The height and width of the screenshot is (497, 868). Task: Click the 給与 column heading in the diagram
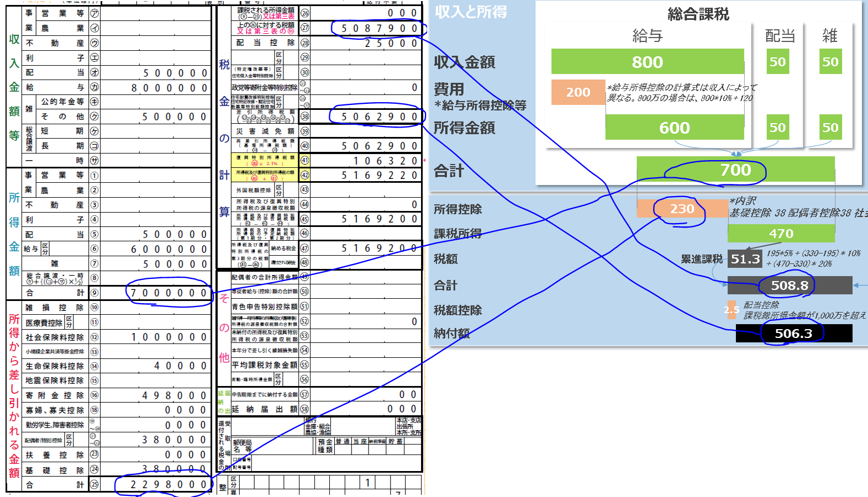[648, 36]
